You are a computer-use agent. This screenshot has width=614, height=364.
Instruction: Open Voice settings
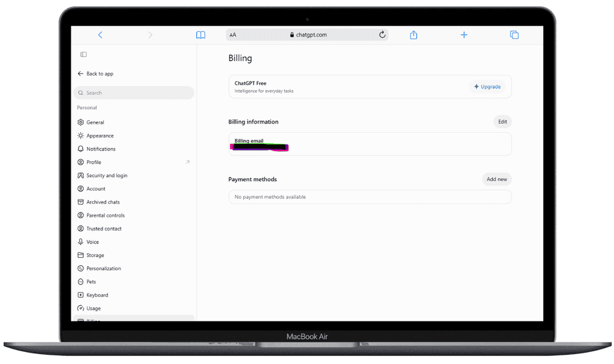(x=134, y=242)
